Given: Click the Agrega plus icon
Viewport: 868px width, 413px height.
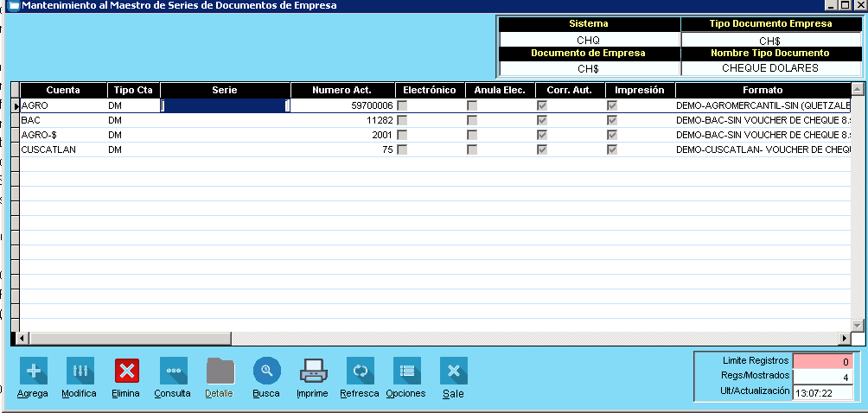Looking at the screenshot, I should (33, 371).
